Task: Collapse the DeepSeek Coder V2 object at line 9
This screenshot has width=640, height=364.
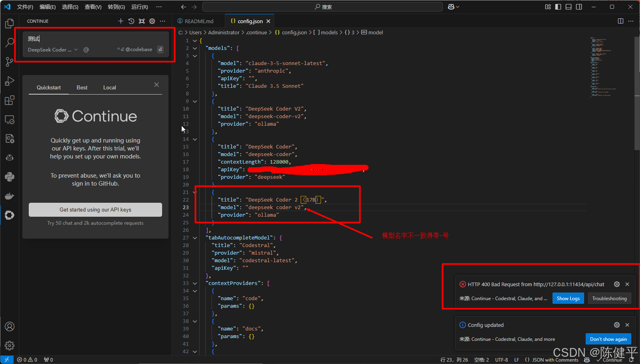Action: coord(195,101)
